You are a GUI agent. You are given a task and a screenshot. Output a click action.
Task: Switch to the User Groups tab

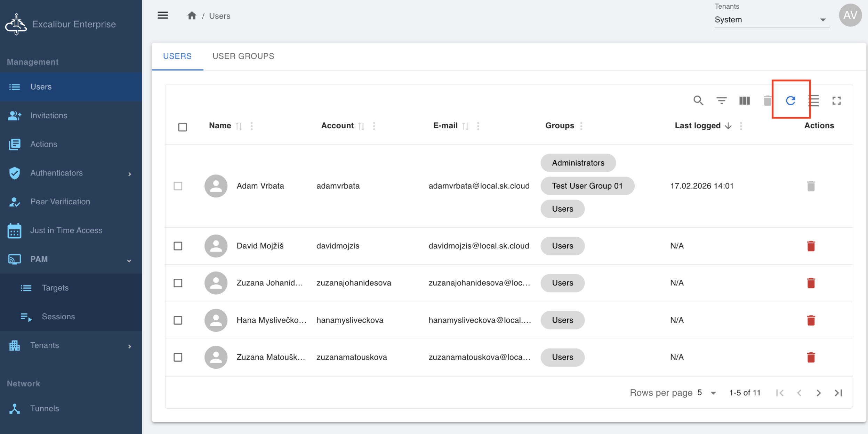tap(243, 56)
